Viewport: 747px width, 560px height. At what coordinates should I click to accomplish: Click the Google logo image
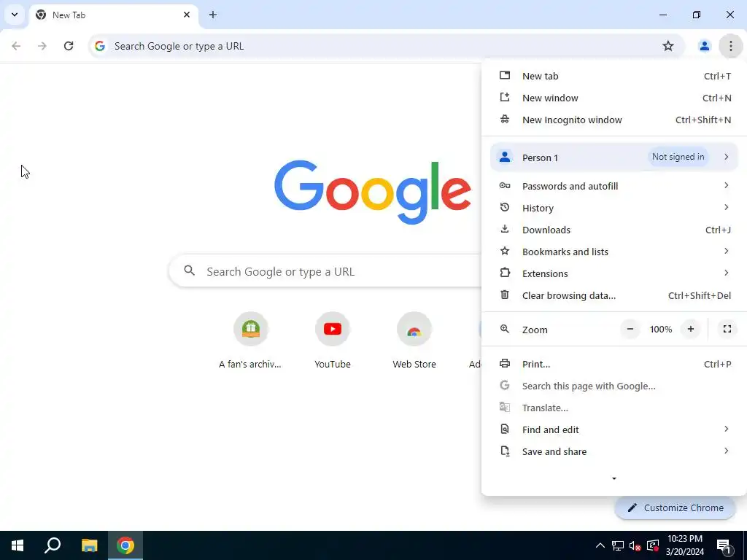[x=373, y=192]
